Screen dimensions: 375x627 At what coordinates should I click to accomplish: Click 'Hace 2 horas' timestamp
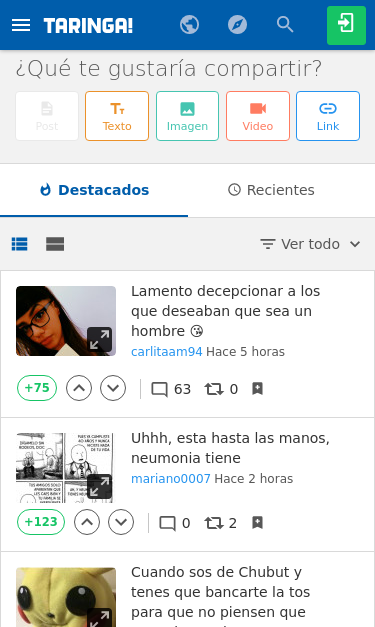tap(254, 479)
